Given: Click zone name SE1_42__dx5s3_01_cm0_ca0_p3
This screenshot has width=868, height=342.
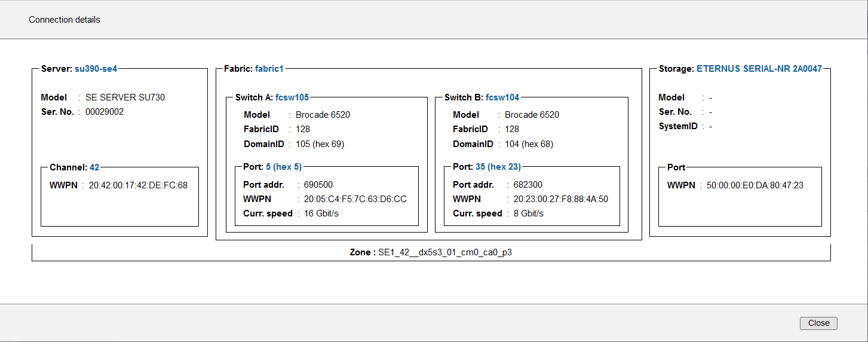Looking at the screenshot, I should 445,252.
